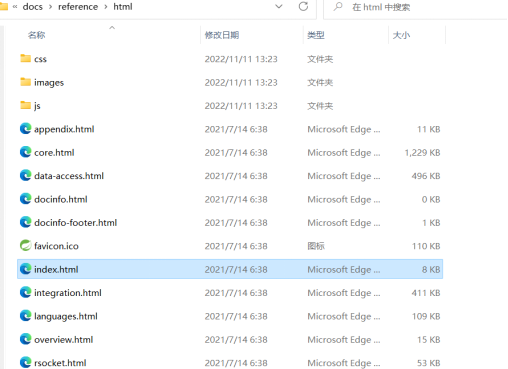The image size is (508, 369).
Task: Select the css folder name
Action: click(40, 59)
